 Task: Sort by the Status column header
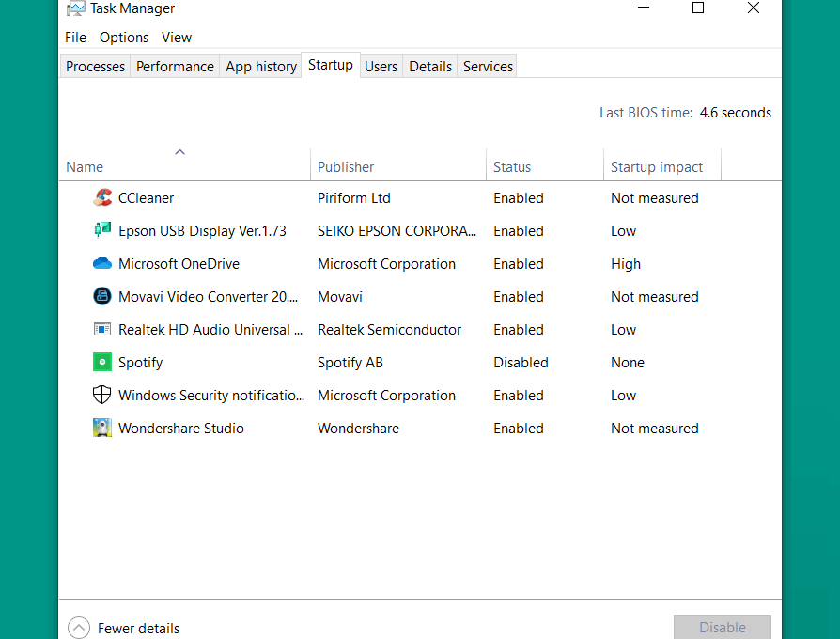(545, 164)
